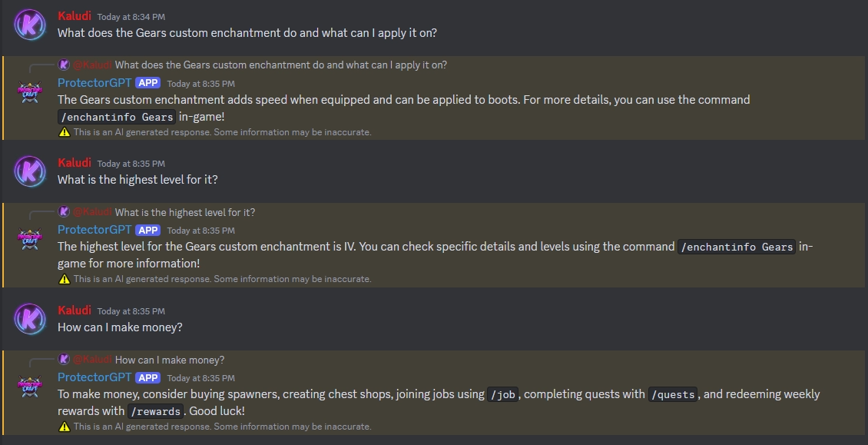Click the warning icon under the level IV answer

click(64, 278)
